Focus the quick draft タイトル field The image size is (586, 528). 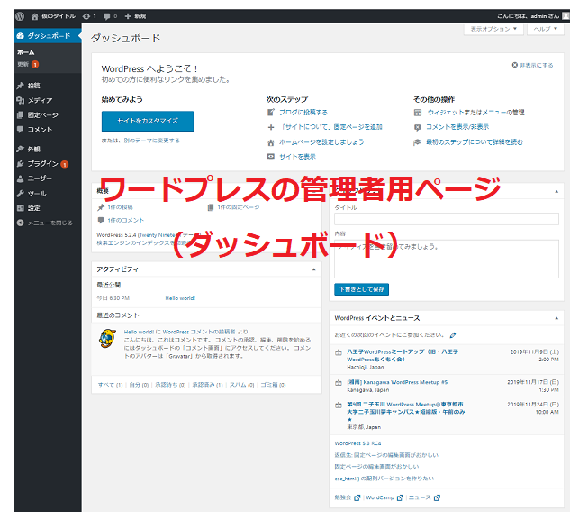(446, 219)
